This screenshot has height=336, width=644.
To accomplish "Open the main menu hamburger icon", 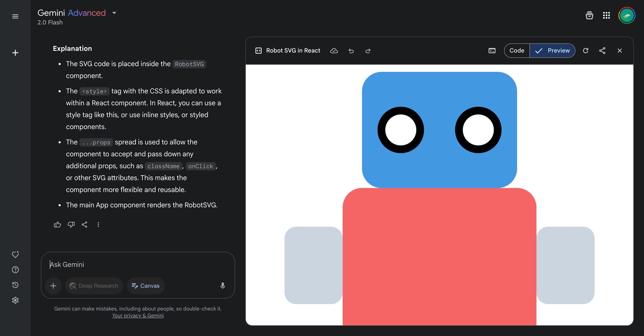I will [x=15, y=16].
